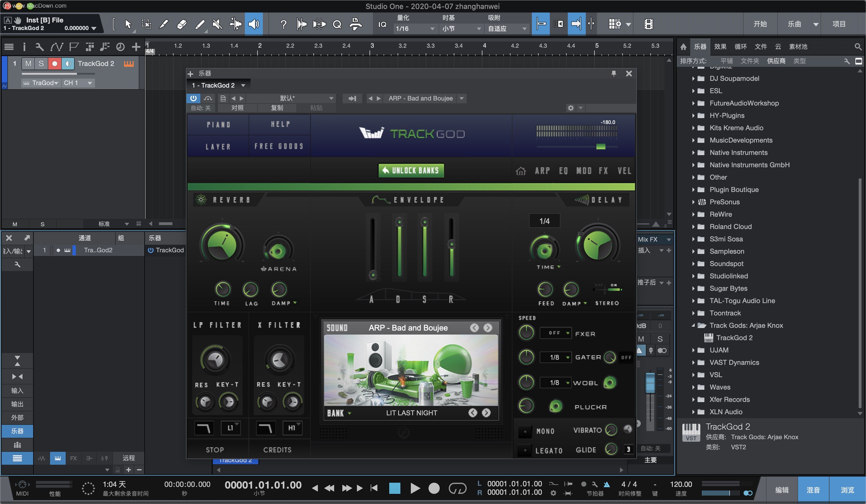Switch to the 循环 browser tab
This screenshot has width=866, height=504.
click(740, 47)
